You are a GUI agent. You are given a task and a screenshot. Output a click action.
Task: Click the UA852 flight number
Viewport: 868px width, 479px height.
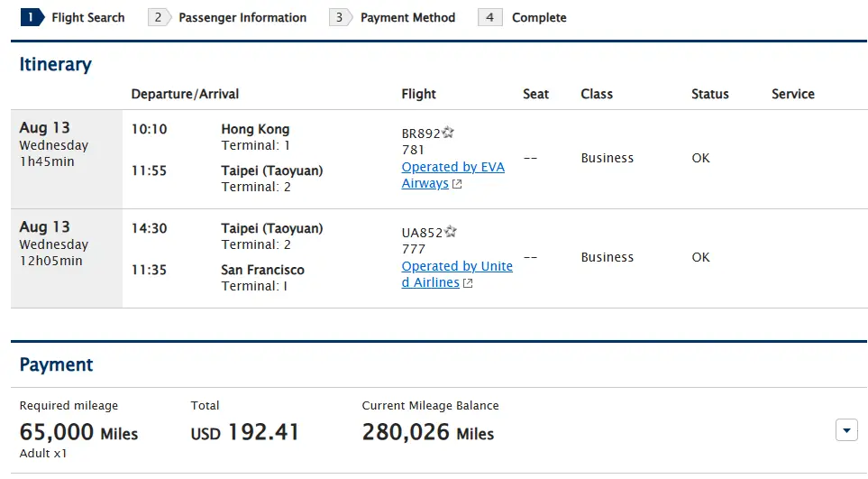point(422,233)
